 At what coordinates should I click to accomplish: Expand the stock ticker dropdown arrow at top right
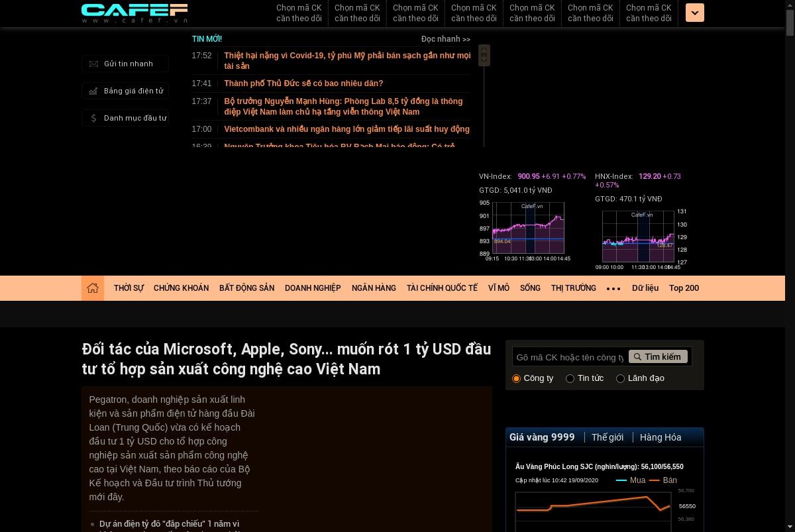tap(695, 13)
